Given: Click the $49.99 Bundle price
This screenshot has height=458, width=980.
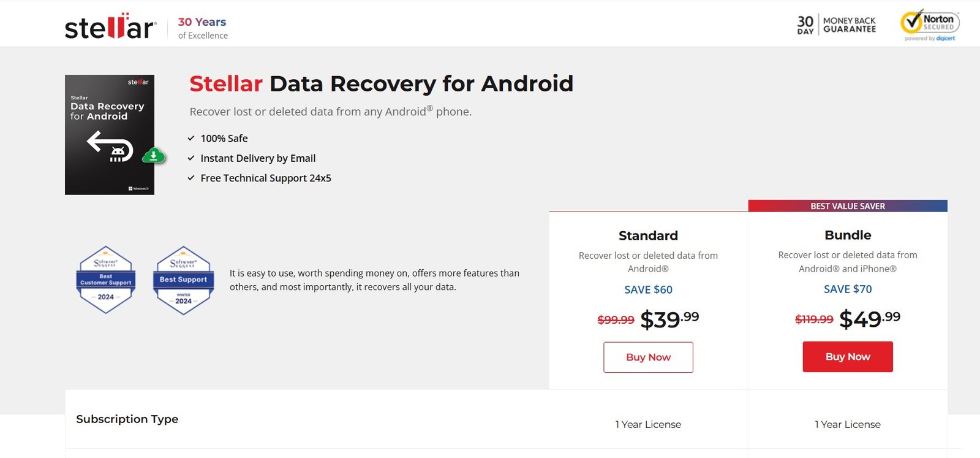Looking at the screenshot, I should pyautogui.click(x=870, y=319).
